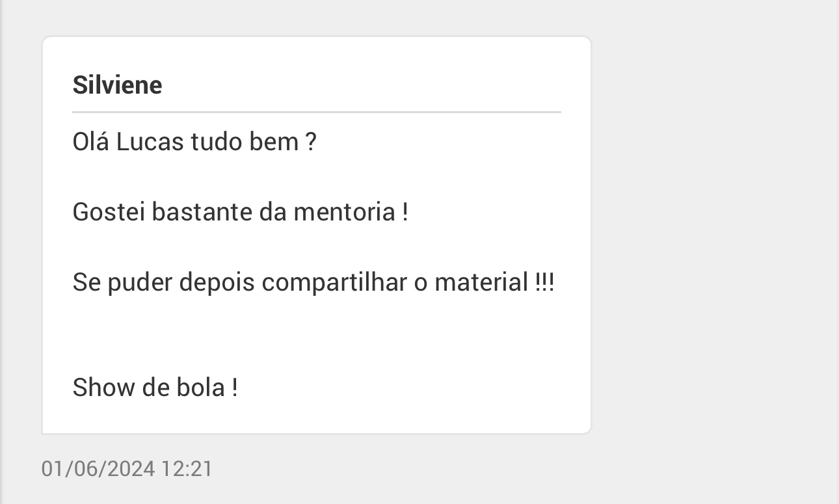The width and height of the screenshot is (839, 504).
Task: Click the divider line under the sender name
Action: click(x=316, y=113)
